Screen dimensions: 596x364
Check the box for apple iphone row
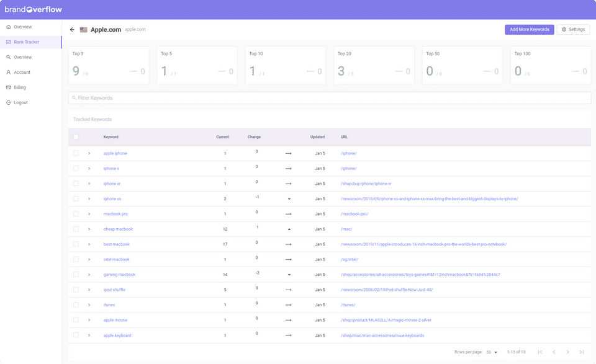[x=76, y=153]
